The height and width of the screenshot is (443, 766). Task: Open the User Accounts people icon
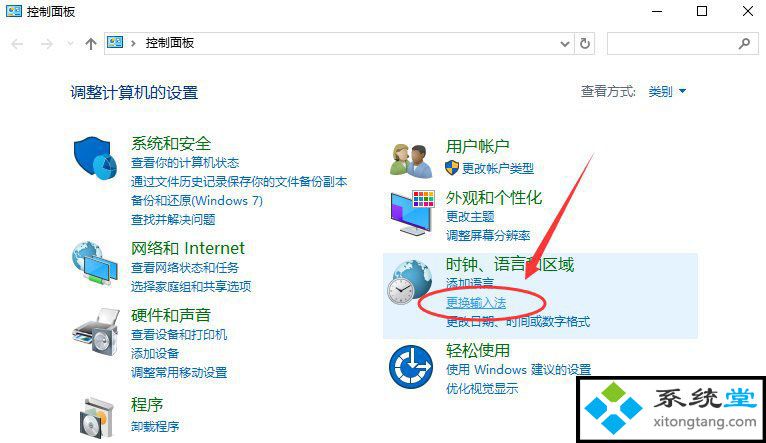click(x=411, y=161)
